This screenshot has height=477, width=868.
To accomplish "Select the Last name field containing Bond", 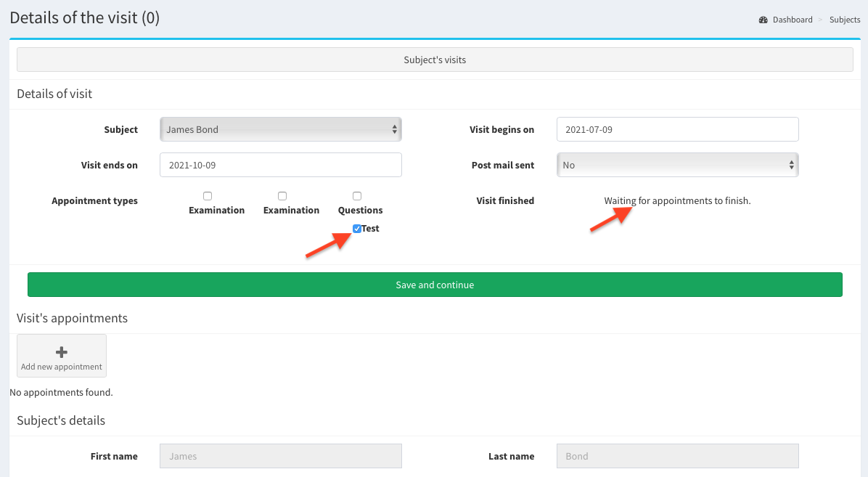I will coord(677,456).
